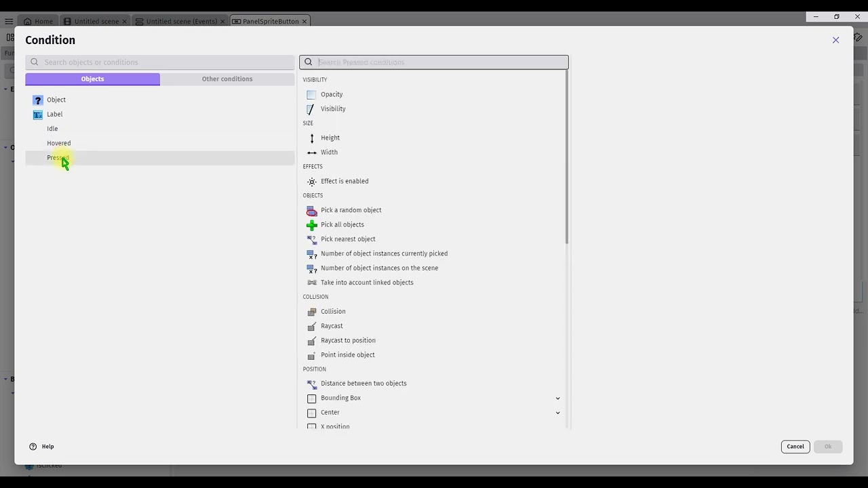
Task: Click the Help question mark icon
Action: 33,447
